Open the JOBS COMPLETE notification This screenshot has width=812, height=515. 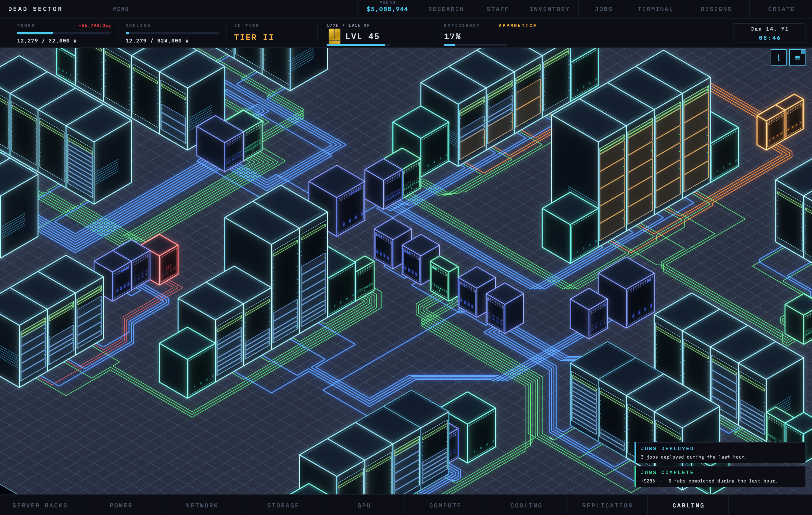tap(720, 477)
